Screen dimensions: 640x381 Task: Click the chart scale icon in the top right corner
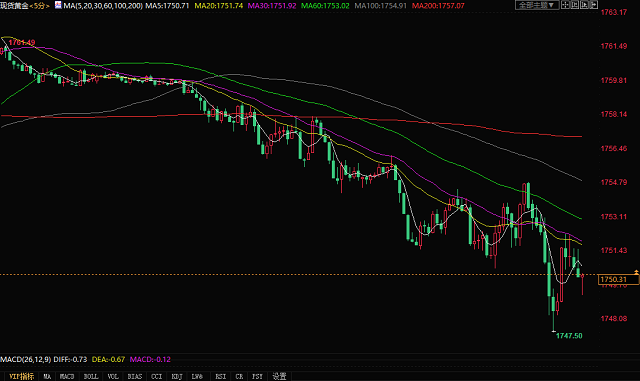click(575, 5)
